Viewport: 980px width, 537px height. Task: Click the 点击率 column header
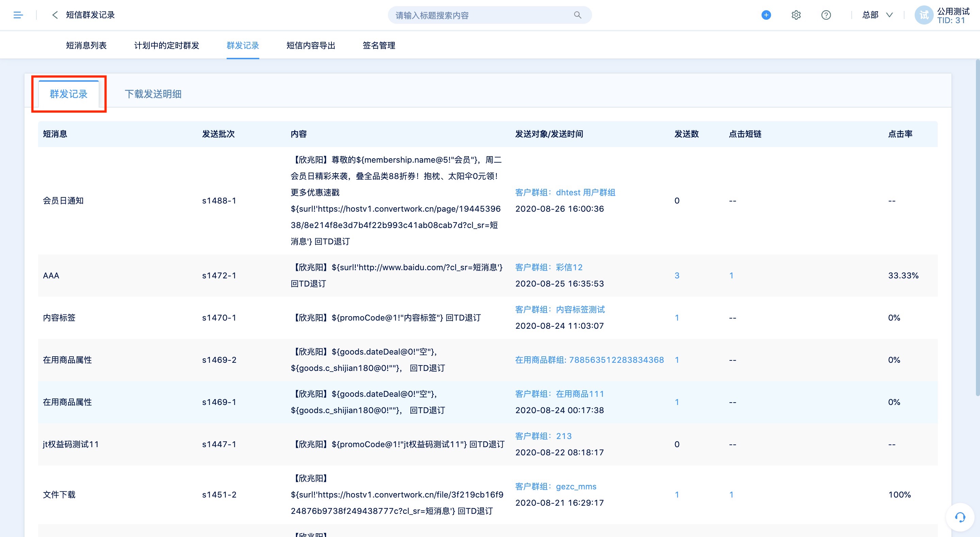click(900, 134)
